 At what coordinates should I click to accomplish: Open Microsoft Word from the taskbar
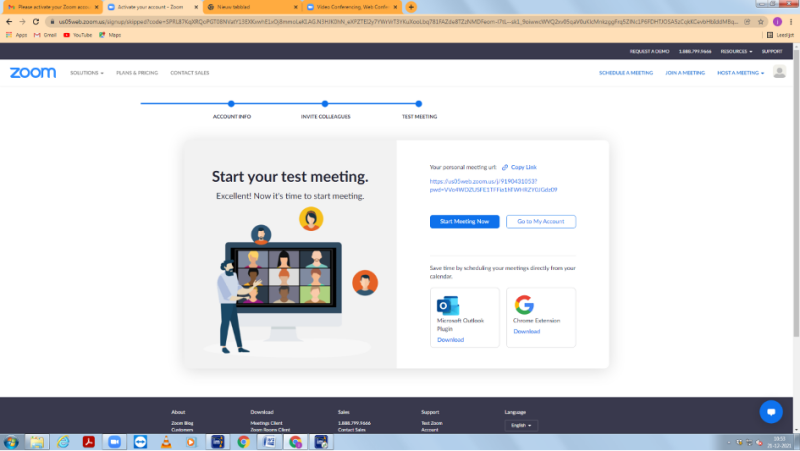click(x=269, y=442)
